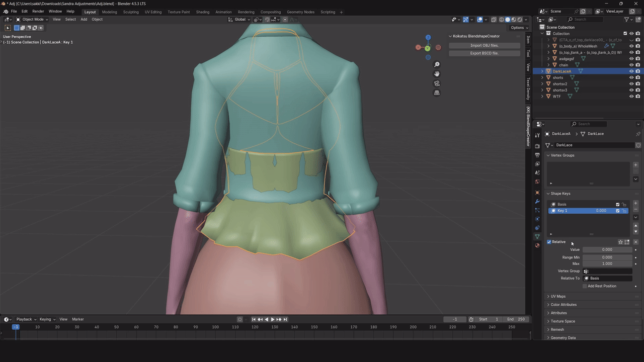Screen dimensions: 644x362
Task: Open the Render menu
Action: pos(38,11)
